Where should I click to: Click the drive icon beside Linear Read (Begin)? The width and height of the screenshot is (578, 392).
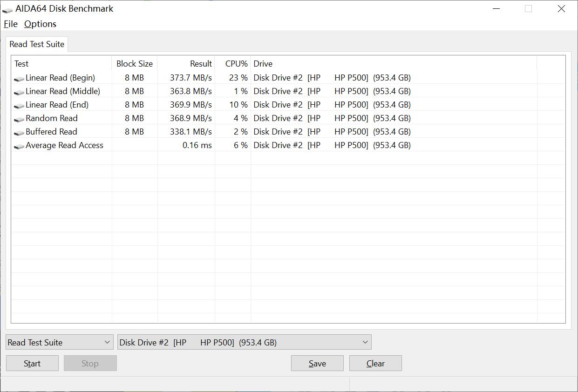(x=19, y=79)
